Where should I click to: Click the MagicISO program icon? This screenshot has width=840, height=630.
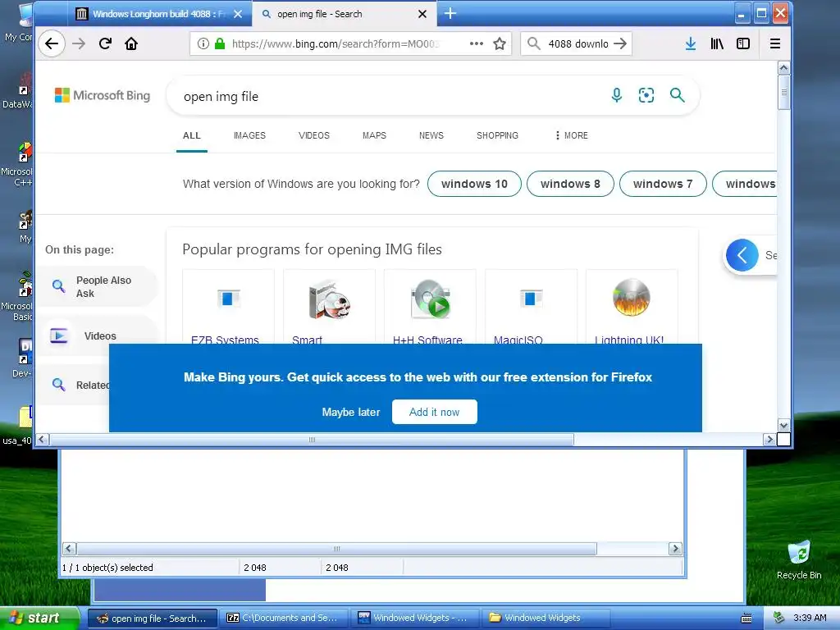click(x=531, y=299)
